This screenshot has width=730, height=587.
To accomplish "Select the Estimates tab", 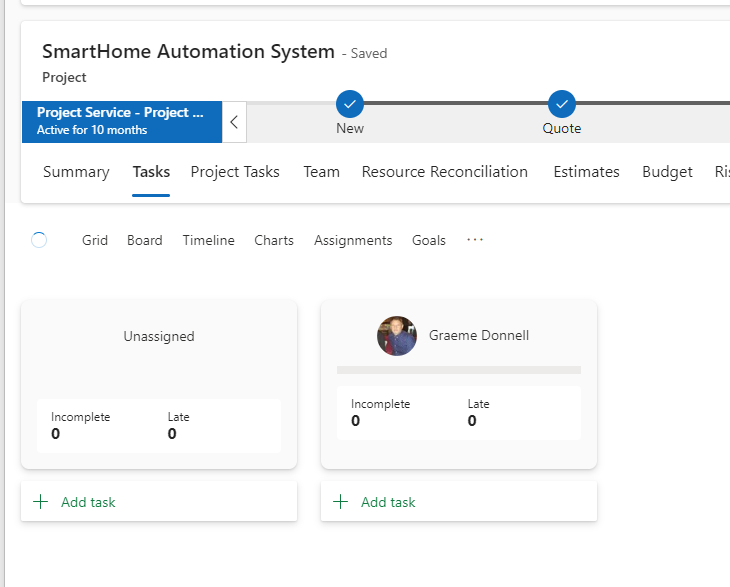I will (x=586, y=172).
